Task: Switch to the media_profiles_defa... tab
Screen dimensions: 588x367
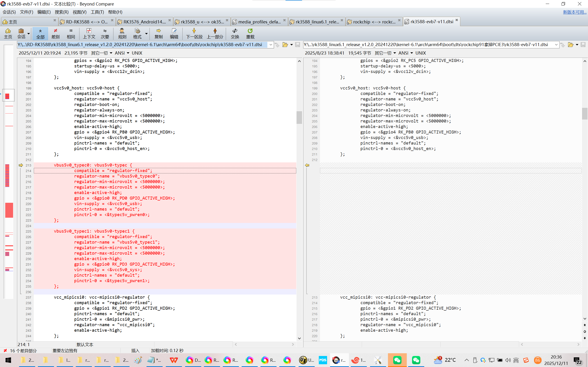Action: tap(259, 22)
